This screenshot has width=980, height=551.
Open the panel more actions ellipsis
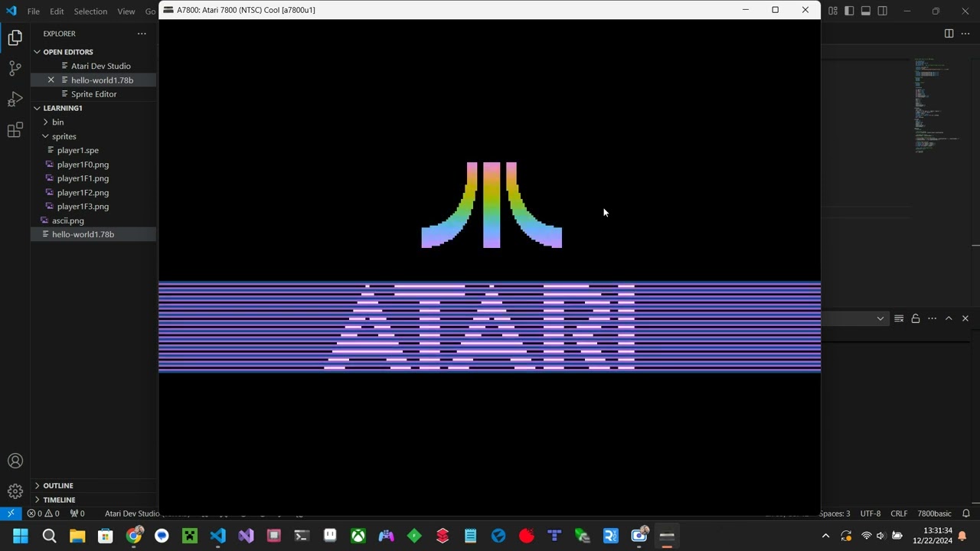[932, 318]
